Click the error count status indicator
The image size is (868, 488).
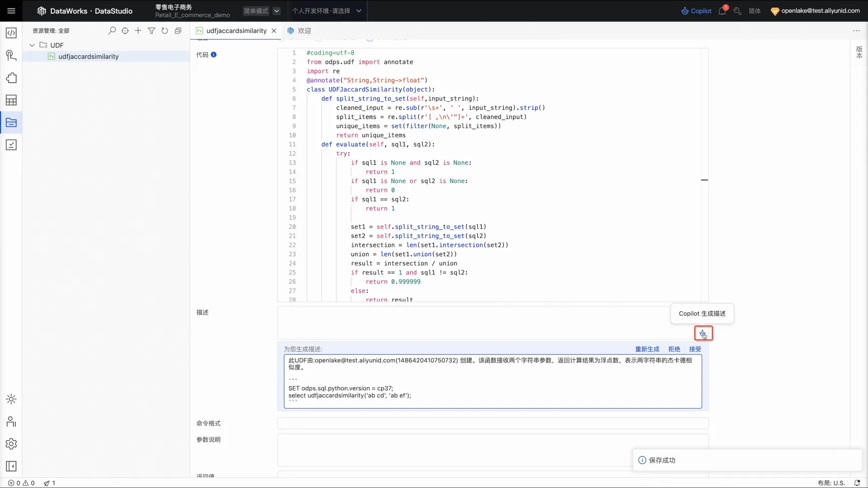coord(14,483)
